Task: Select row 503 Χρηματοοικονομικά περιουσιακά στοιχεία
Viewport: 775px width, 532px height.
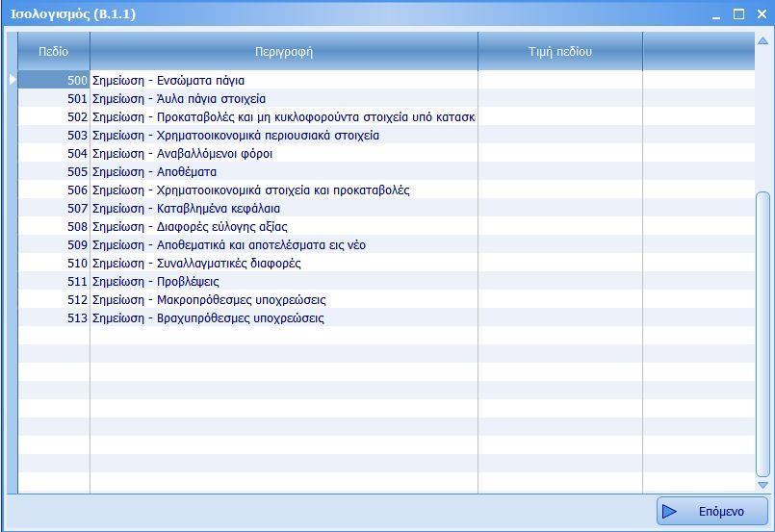Action: (386, 135)
